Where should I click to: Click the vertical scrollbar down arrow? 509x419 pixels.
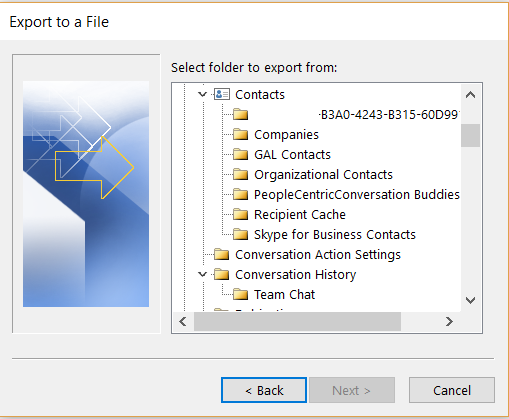click(x=470, y=300)
